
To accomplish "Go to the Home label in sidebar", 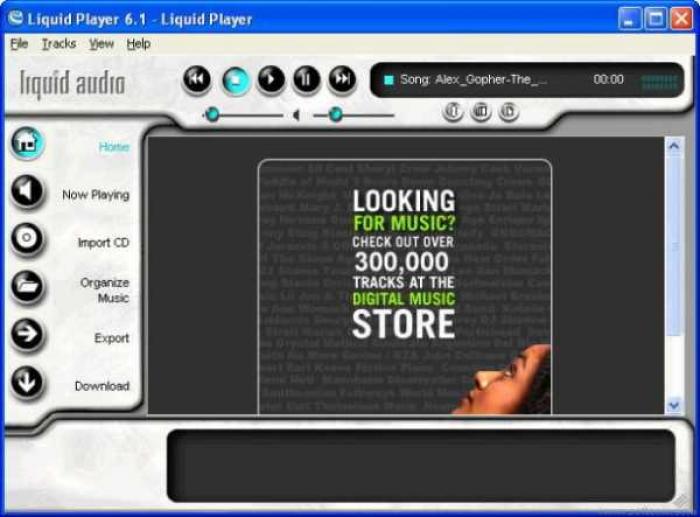I will coord(114,147).
